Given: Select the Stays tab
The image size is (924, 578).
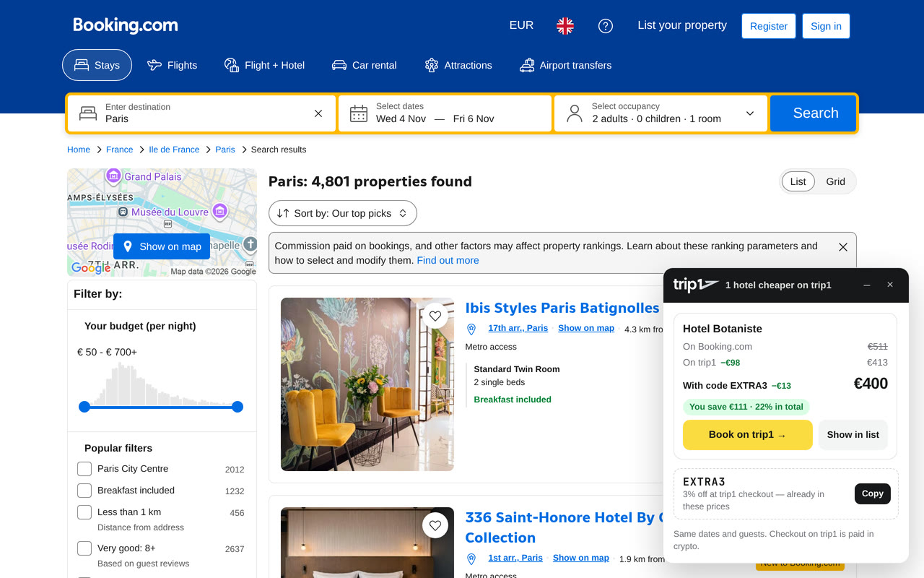Looking at the screenshot, I should click(x=97, y=65).
